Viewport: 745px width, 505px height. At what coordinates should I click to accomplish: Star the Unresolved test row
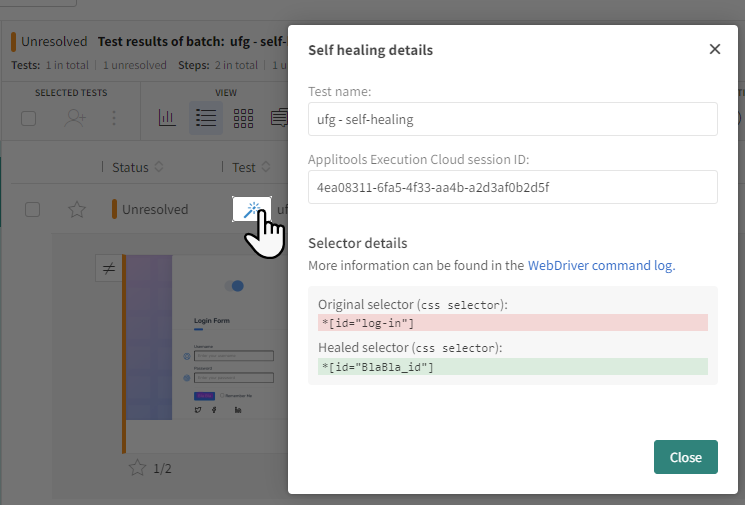click(x=77, y=209)
